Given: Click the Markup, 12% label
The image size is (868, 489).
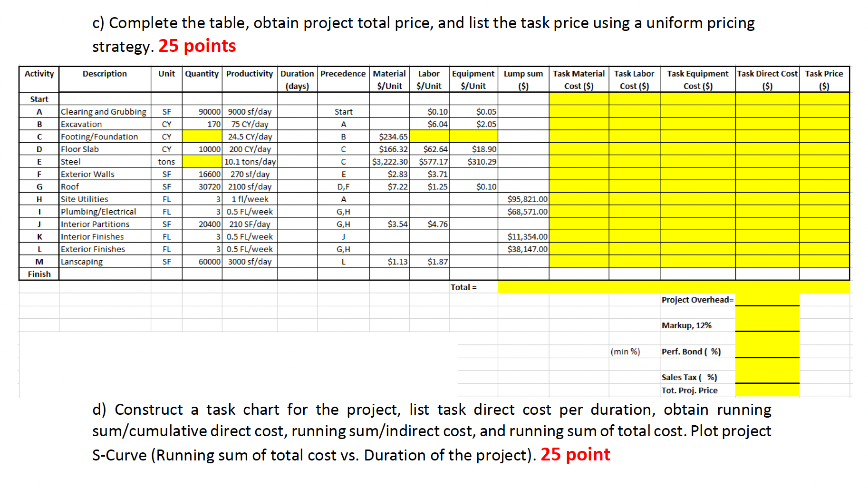Looking at the screenshot, I should point(686,325).
